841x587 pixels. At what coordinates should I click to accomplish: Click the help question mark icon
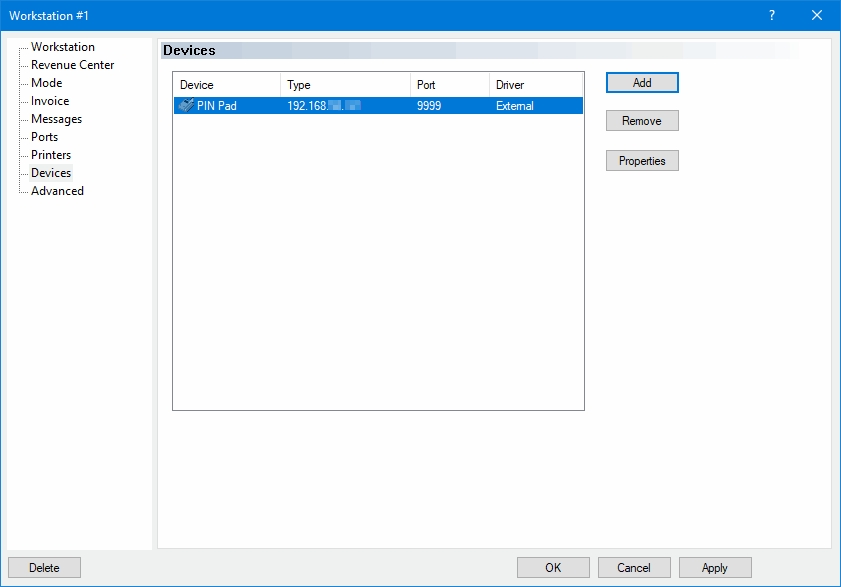pos(772,15)
